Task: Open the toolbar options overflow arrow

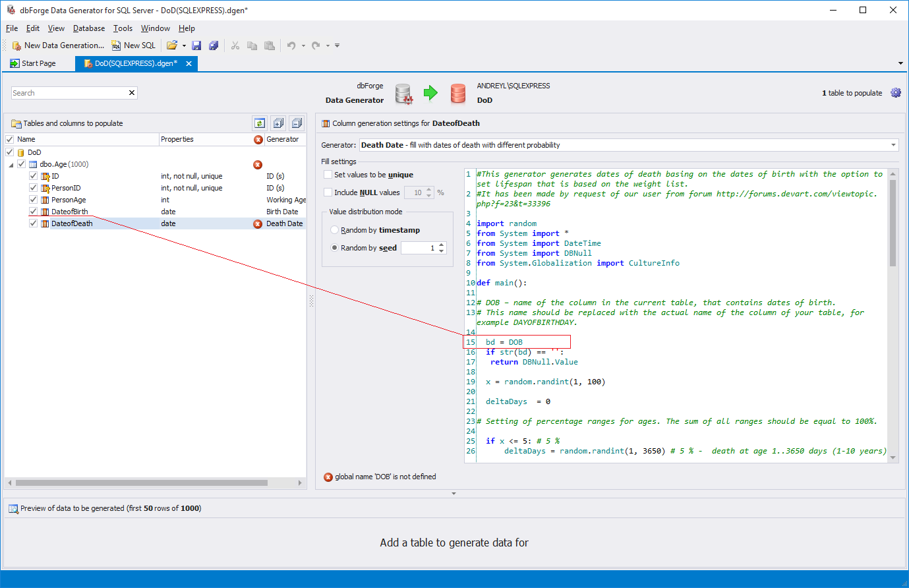Action: coord(337,45)
